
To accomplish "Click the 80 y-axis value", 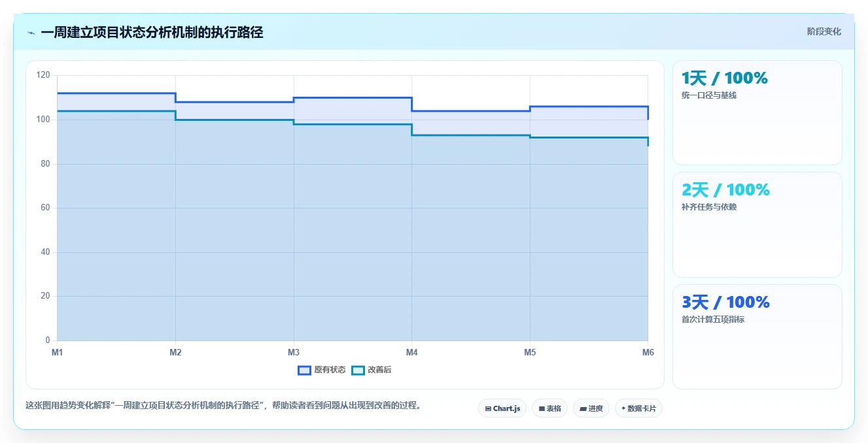I will [x=45, y=164].
